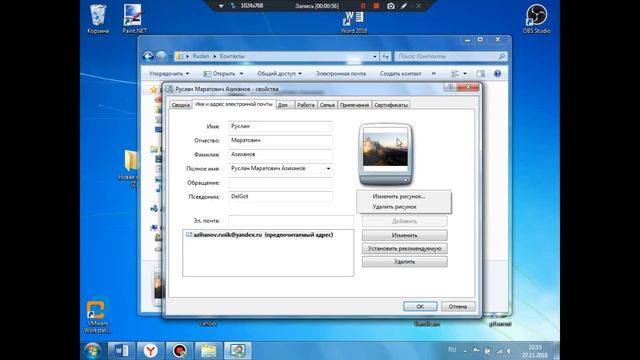Take a screenshot with recorder camera icon

(391, 6)
